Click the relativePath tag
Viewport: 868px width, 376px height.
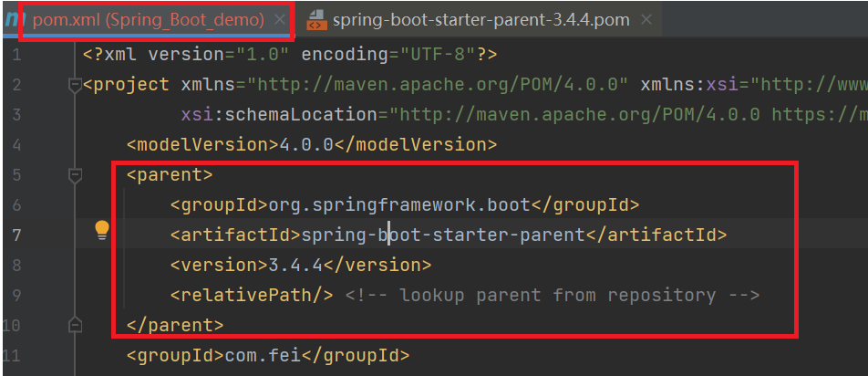[x=252, y=295]
